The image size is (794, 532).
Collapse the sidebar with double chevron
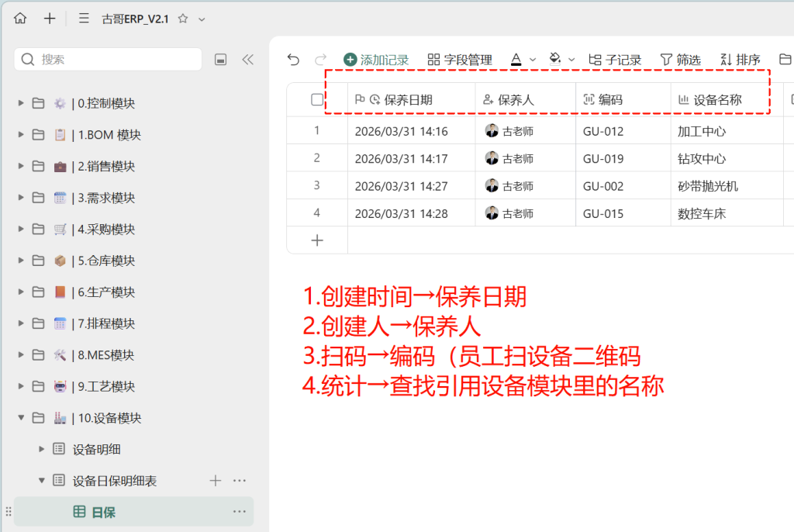[247, 59]
